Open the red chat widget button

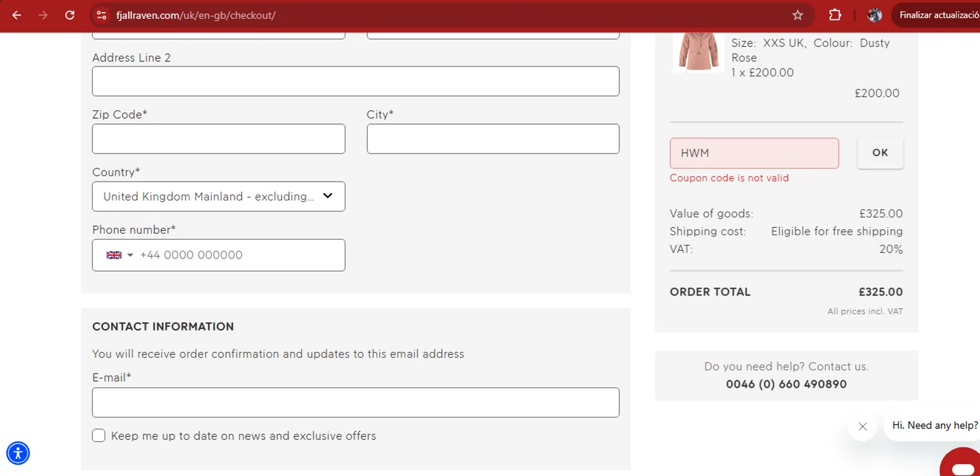(x=962, y=464)
